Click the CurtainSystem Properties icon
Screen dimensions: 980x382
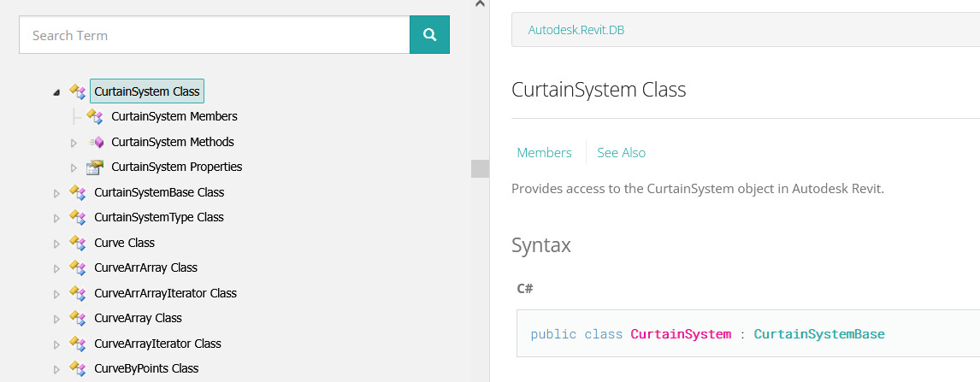click(x=94, y=167)
